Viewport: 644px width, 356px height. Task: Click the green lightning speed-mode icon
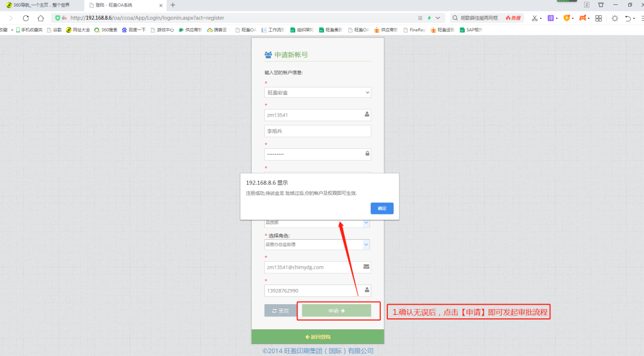pyautogui.click(x=429, y=18)
